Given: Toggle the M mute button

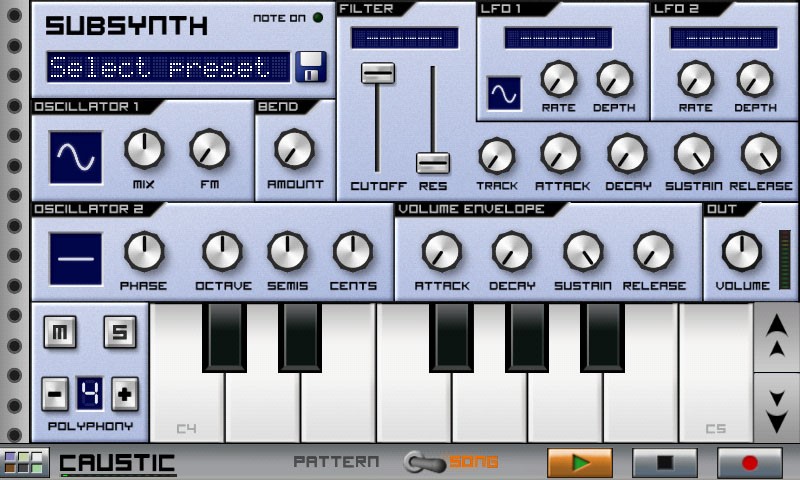Looking at the screenshot, I should pos(62,333).
